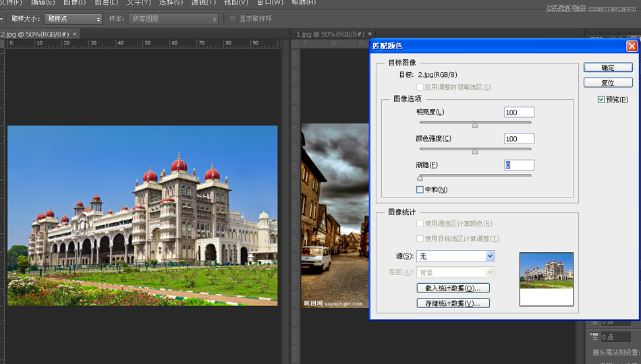Open the 源 source dropdown

pyautogui.click(x=455, y=256)
